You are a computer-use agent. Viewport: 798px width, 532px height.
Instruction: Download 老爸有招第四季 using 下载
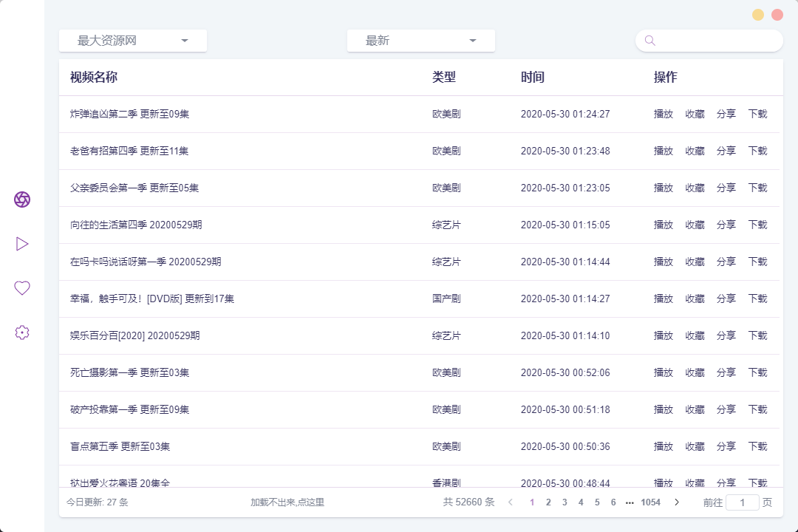point(757,151)
